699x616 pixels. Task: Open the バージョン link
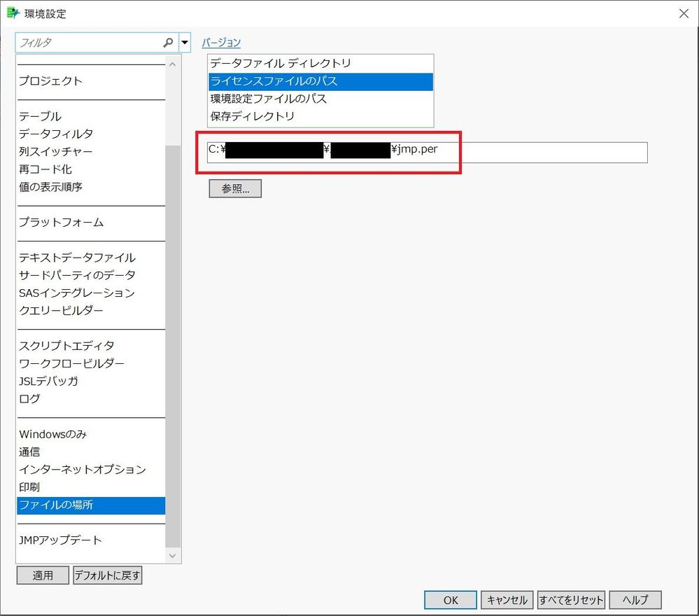221,43
